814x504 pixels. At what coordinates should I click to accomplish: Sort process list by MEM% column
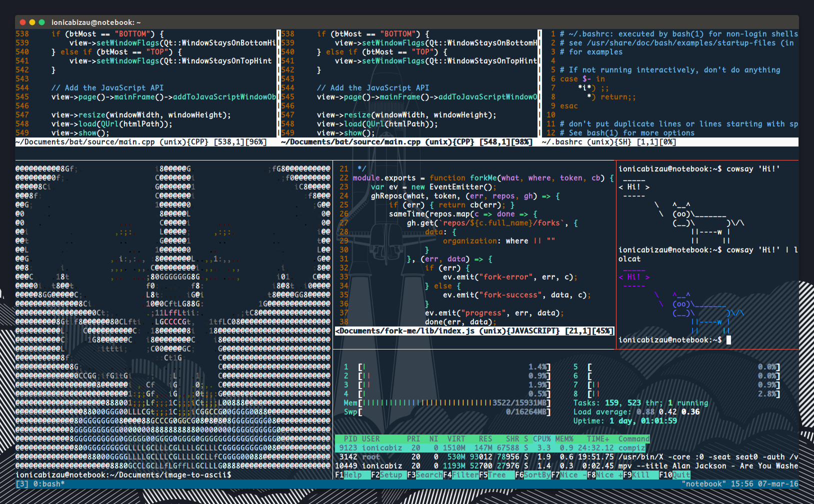coord(564,438)
